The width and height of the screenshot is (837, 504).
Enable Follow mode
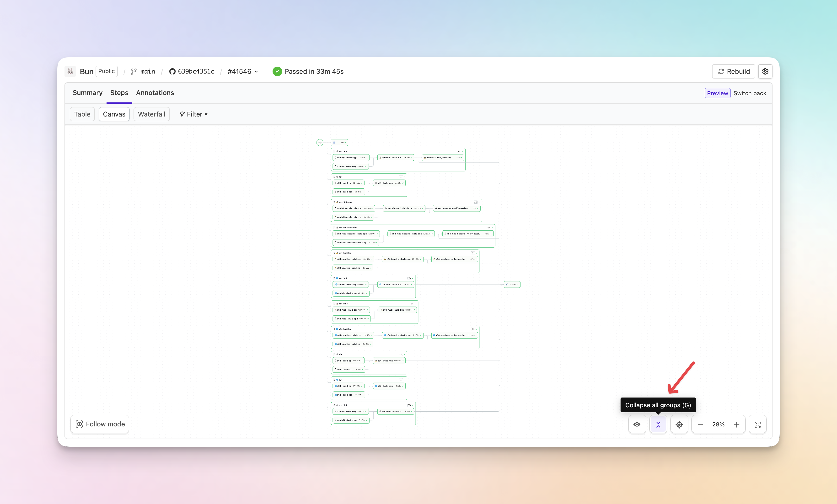pos(100,424)
